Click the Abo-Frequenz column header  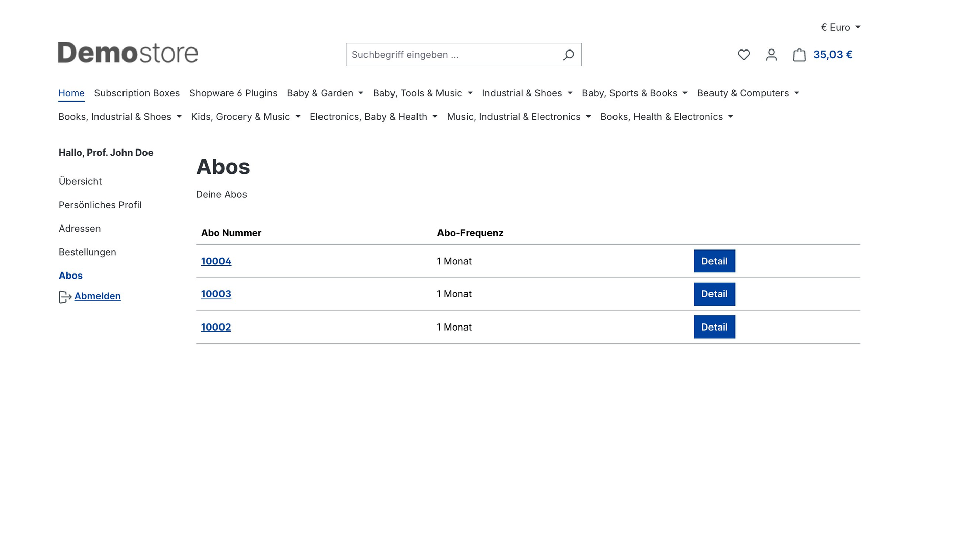pyautogui.click(x=470, y=233)
